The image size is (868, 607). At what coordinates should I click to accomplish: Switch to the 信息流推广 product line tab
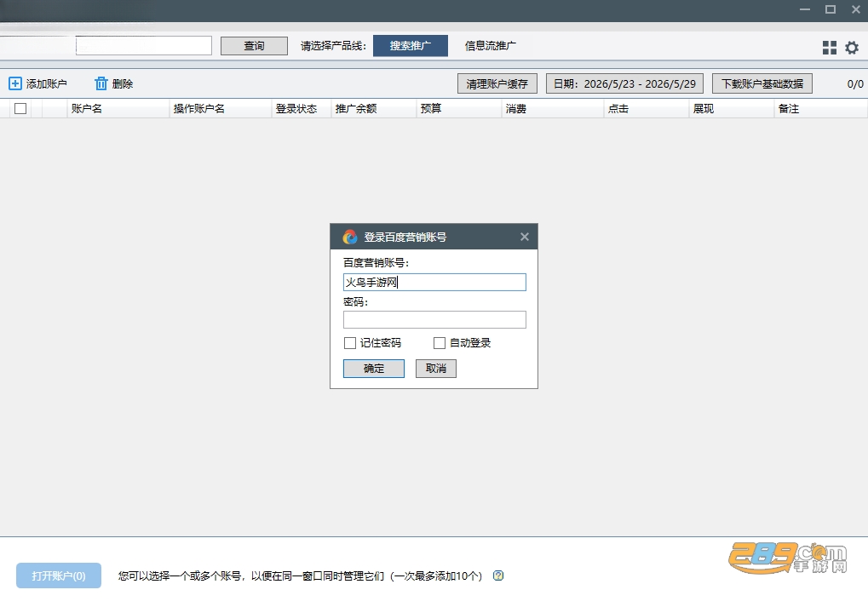pyautogui.click(x=491, y=46)
